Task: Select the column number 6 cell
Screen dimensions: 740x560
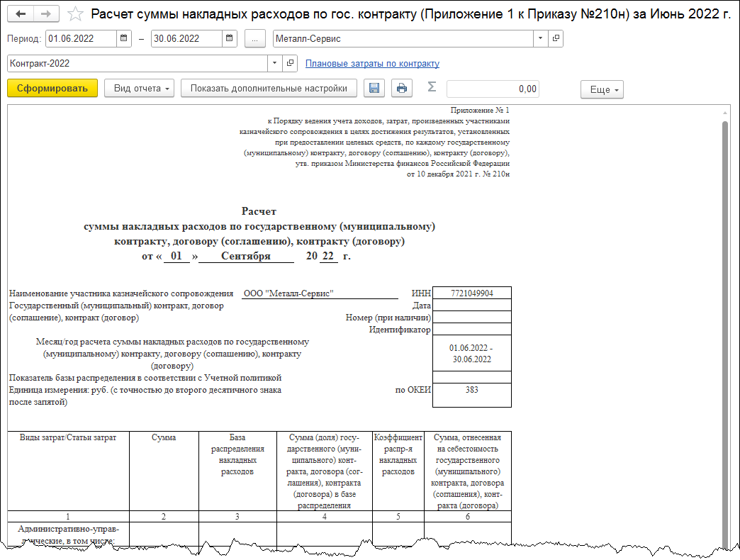Action: (468, 517)
